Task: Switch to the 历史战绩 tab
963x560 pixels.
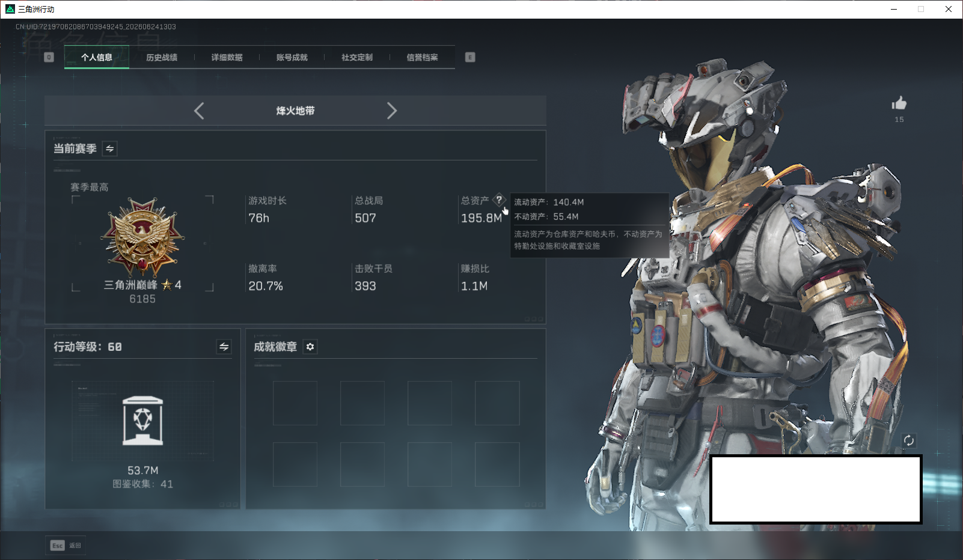Action: (162, 57)
